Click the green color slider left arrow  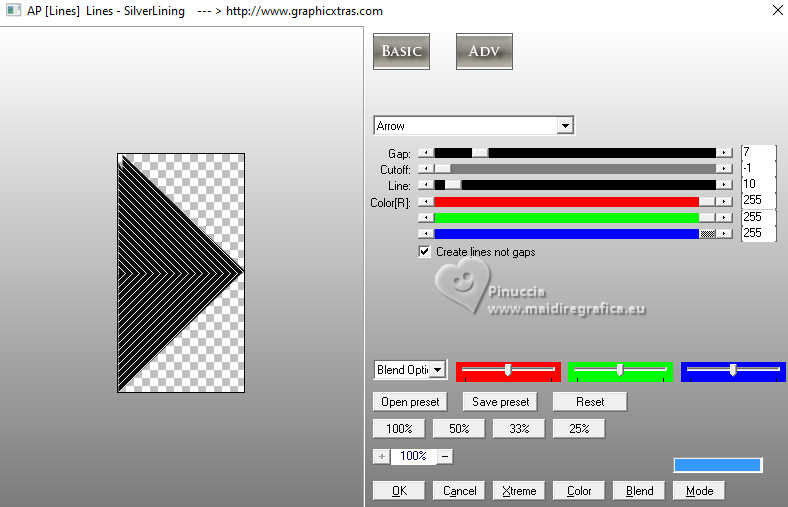point(426,218)
